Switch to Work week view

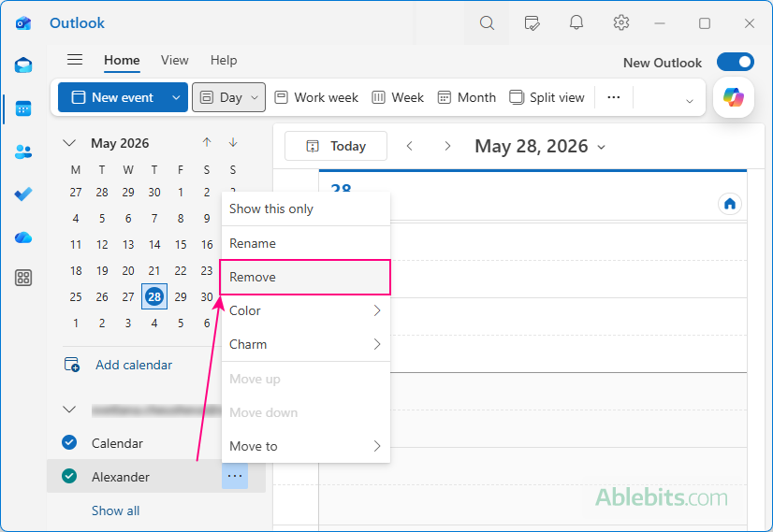[316, 97]
